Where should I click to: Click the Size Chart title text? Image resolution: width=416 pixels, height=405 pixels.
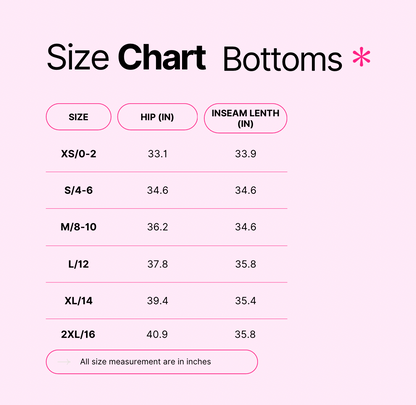point(126,57)
